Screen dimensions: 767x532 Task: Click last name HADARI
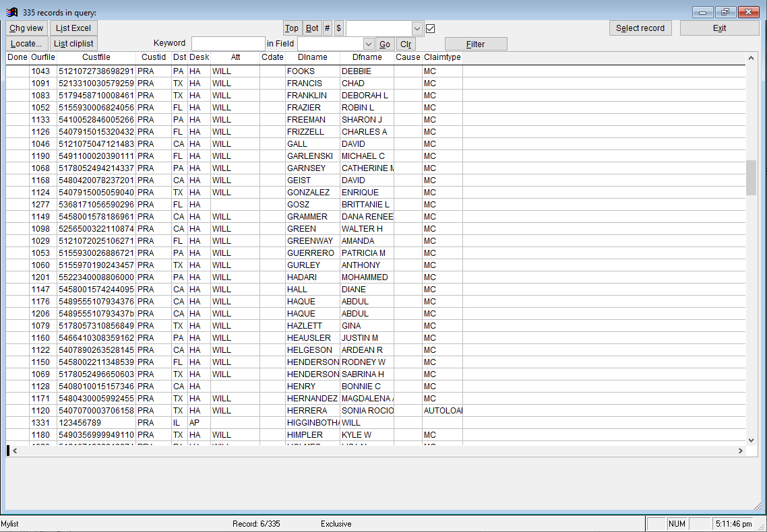coord(302,277)
